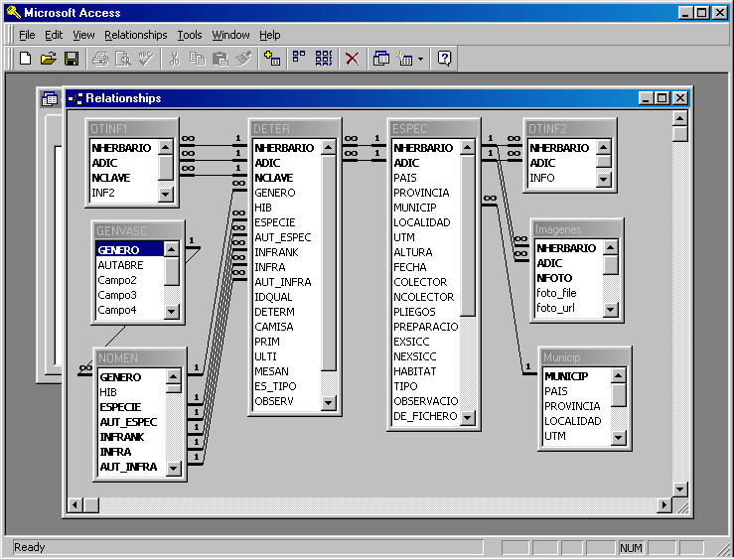This screenshot has height=560, width=734.
Task: Open a database with the folder icon
Action: pos(49,59)
